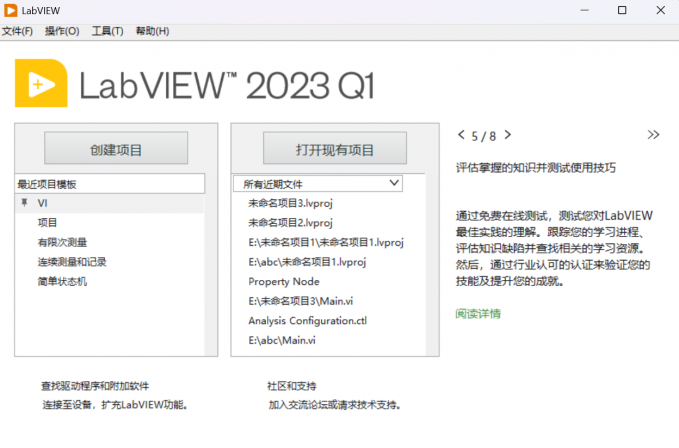Open the 文件(F) menu
Viewport: 679px width, 448px height.
(17, 31)
